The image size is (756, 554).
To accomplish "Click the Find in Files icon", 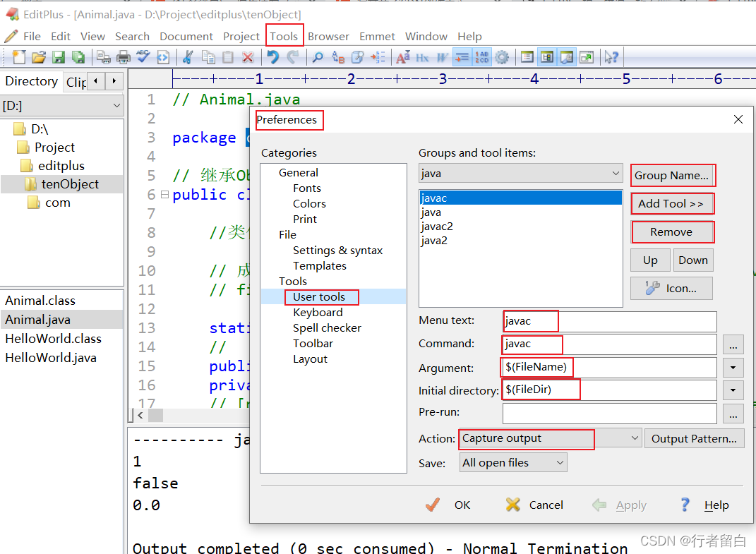I will pyautogui.click(x=358, y=57).
